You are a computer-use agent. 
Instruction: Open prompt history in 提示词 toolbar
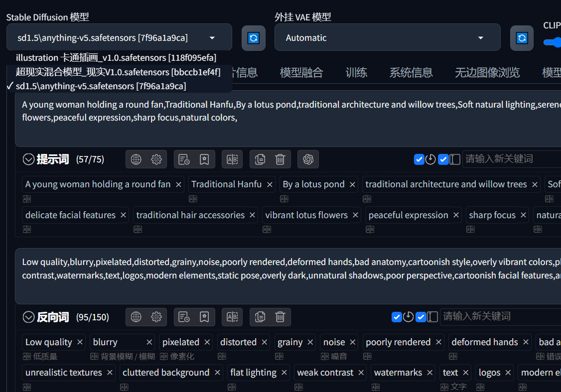(184, 159)
